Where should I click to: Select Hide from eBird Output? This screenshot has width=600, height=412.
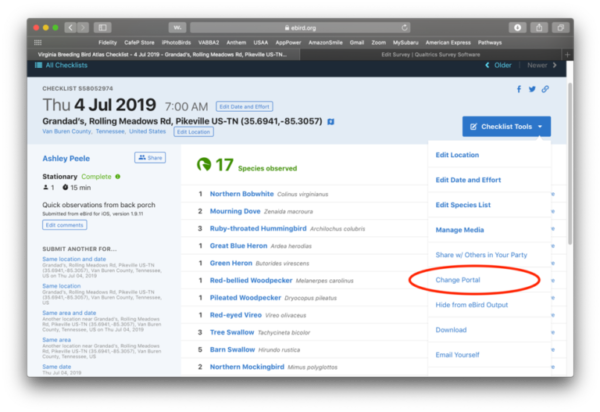coord(476,305)
